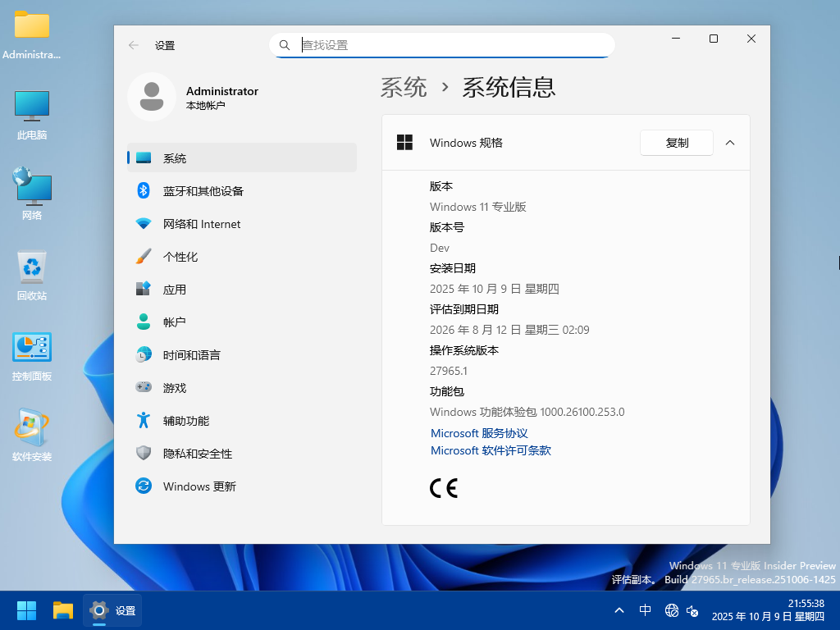Open the Microsoft 服务协议 link
This screenshot has width=840, height=630.
479,433
